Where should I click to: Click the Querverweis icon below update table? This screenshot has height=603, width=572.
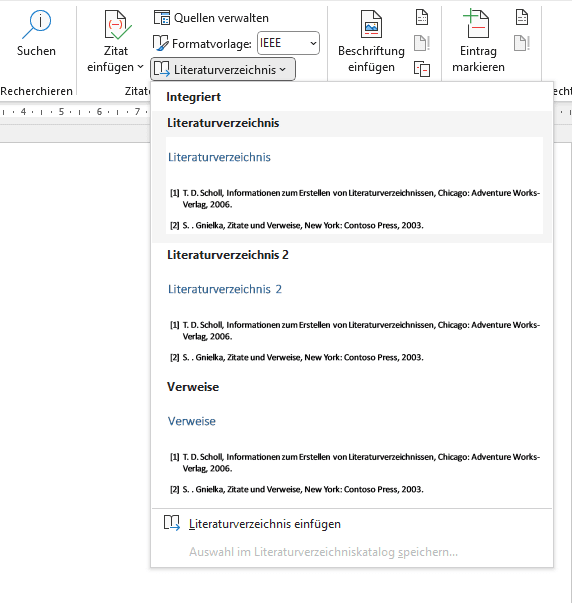pos(422,69)
